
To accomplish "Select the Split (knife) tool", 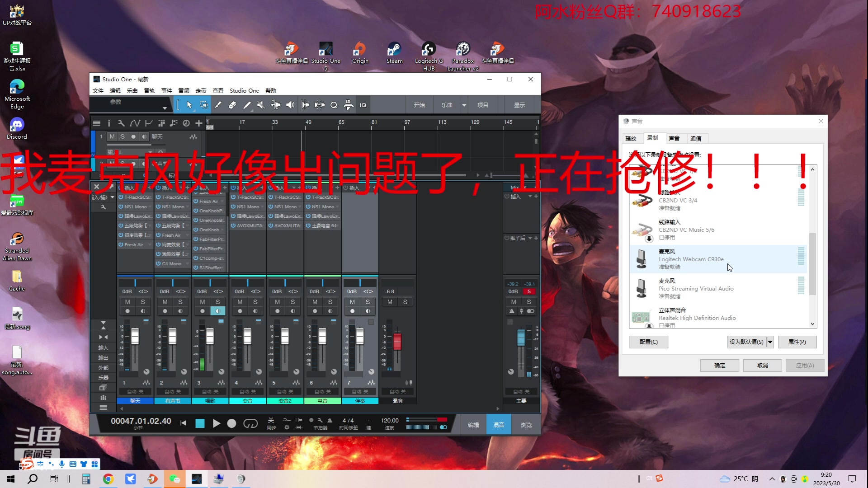I will (x=218, y=105).
